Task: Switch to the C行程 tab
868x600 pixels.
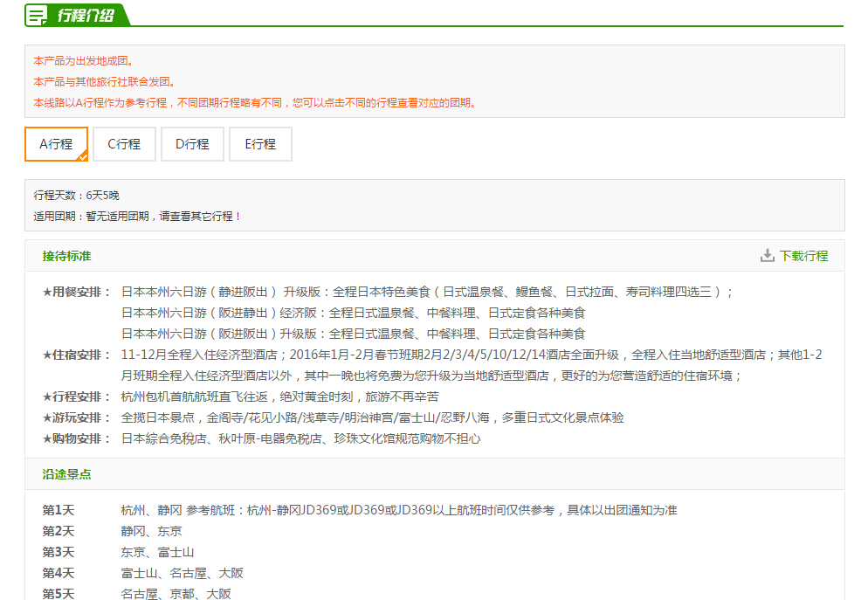Action: [124, 144]
